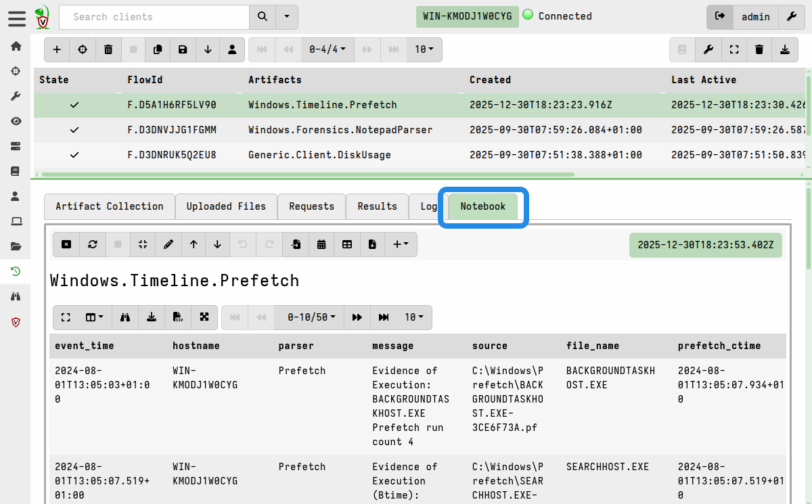Viewport: 812px width, 504px height.
Task: Switch to the Requests tab
Action: click(311, 206)
